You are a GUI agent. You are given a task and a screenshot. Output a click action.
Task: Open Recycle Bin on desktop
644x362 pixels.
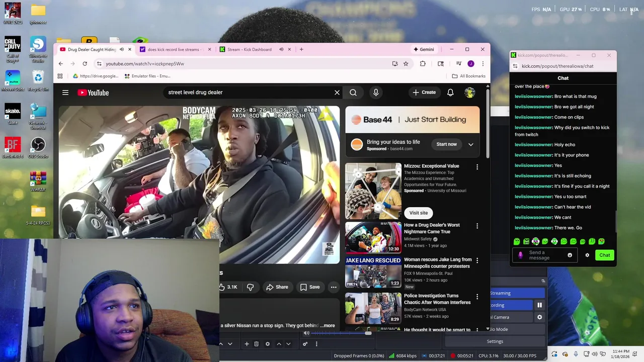point(38,80)
